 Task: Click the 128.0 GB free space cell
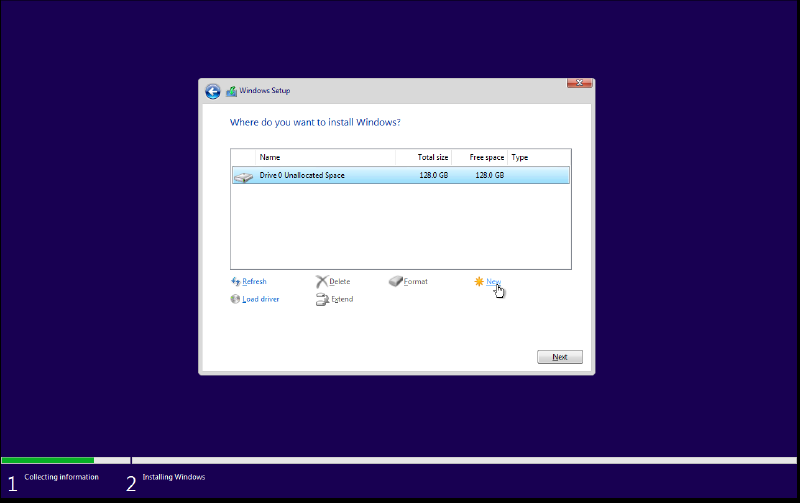[490, 175]
